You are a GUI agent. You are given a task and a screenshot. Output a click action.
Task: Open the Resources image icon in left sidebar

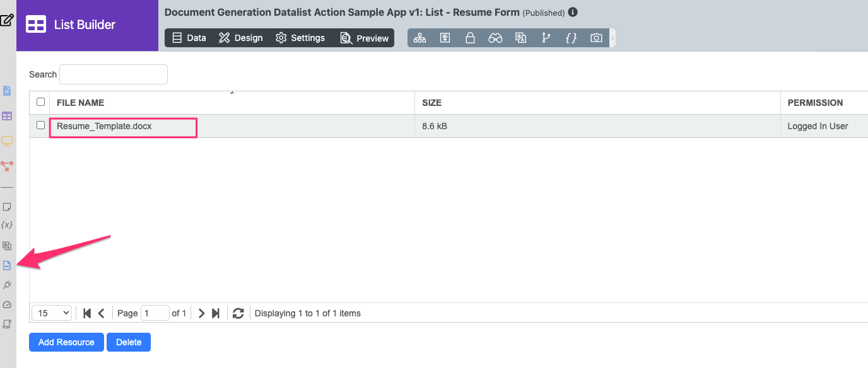coord(7,265)
